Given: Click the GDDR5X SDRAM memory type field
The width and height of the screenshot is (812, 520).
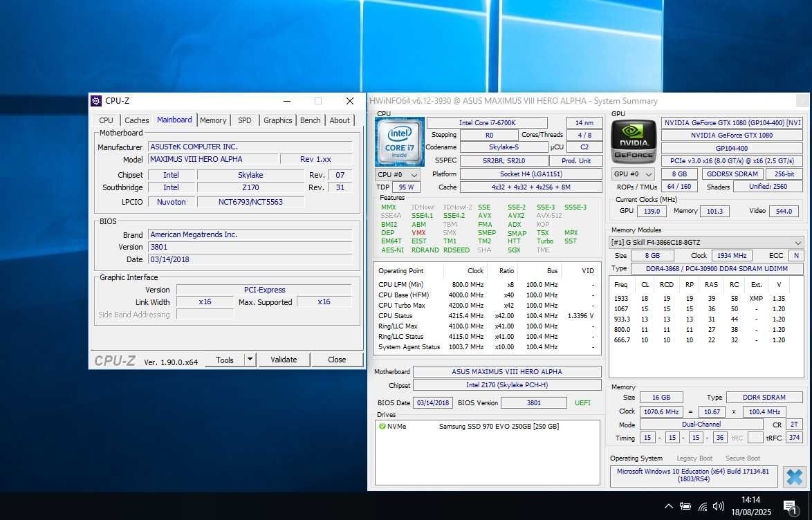Looking at the screenshot, I should [732, 174].
